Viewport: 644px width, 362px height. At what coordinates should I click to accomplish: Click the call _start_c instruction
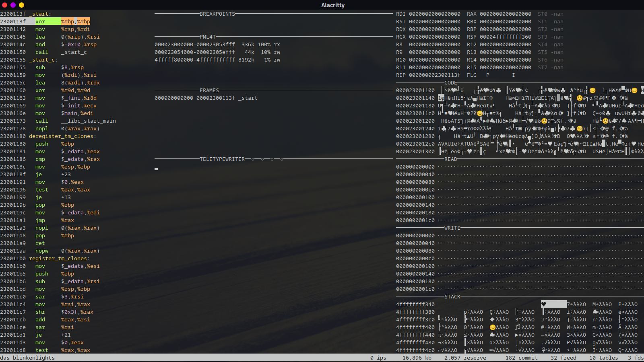(x=43, y=52)
